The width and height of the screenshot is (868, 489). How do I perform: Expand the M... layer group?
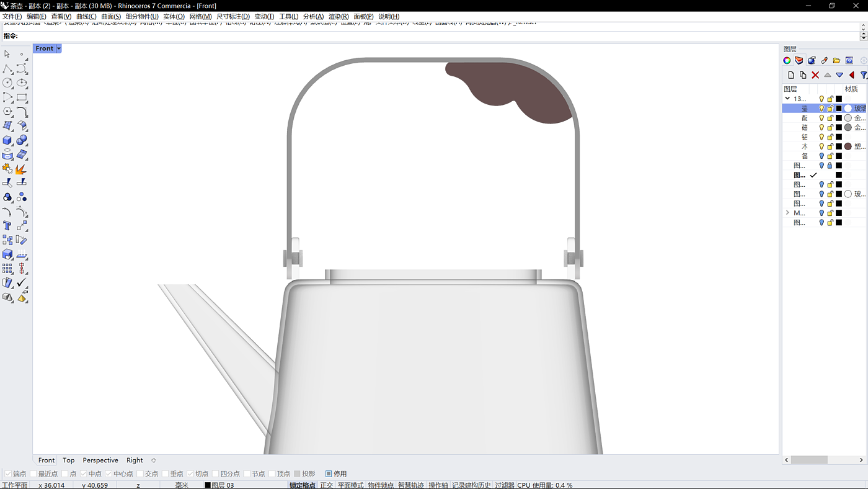tap(787, 213)
